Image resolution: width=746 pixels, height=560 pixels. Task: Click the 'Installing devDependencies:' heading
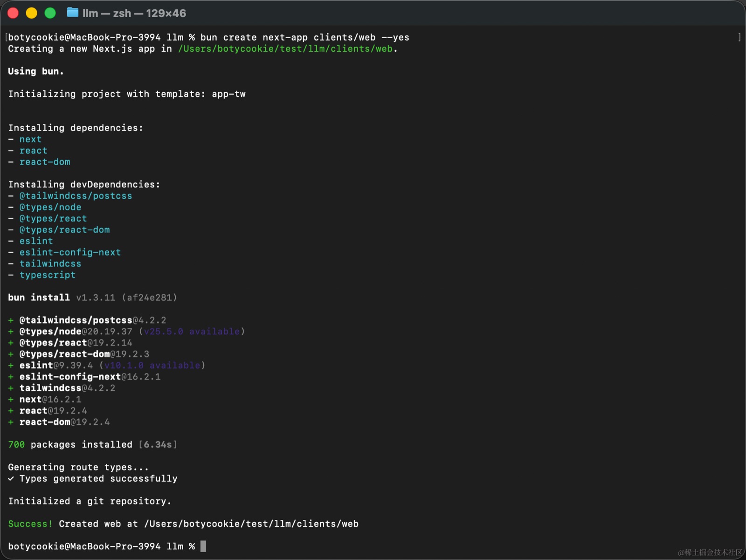pos(84,184)
